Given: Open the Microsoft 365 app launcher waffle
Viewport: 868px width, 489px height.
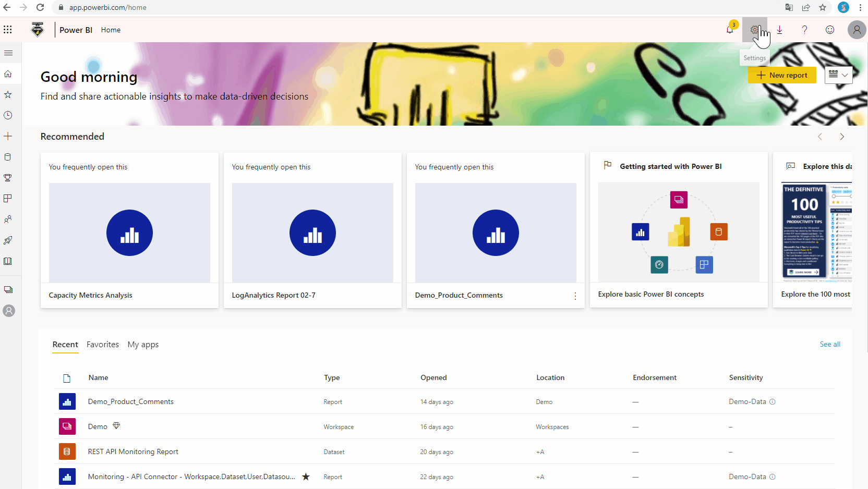Looking at the screenshot, I should pos(8,30).
